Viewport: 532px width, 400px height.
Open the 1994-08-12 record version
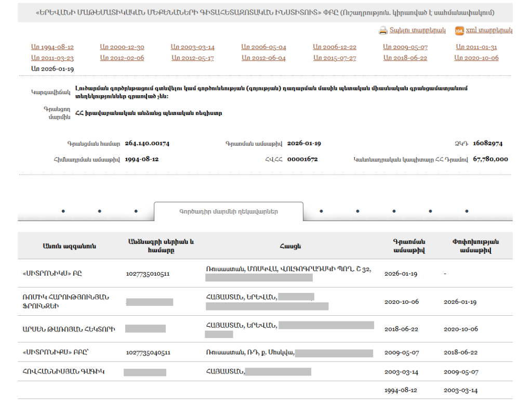(x=52, y=47)
